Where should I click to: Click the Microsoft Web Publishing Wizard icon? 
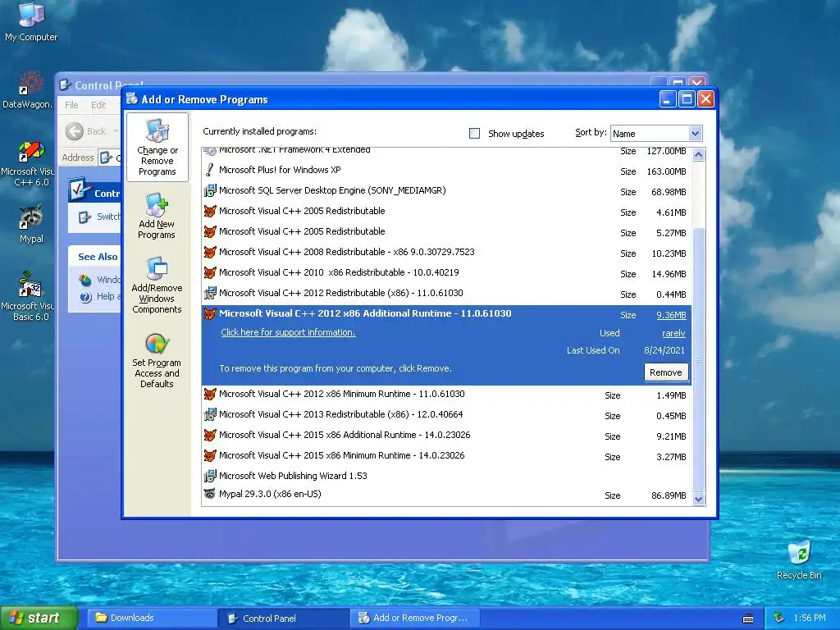pyautogui.click(x=210, y=476)
